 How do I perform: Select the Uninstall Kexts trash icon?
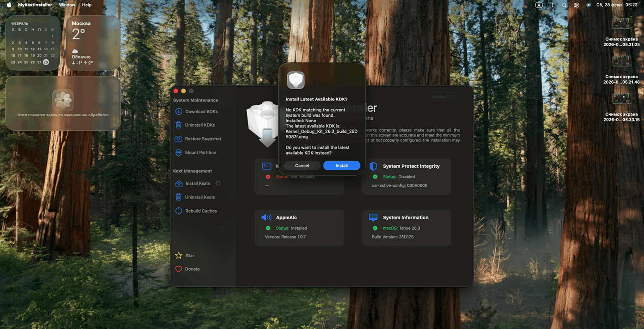(x=179, y=197)
